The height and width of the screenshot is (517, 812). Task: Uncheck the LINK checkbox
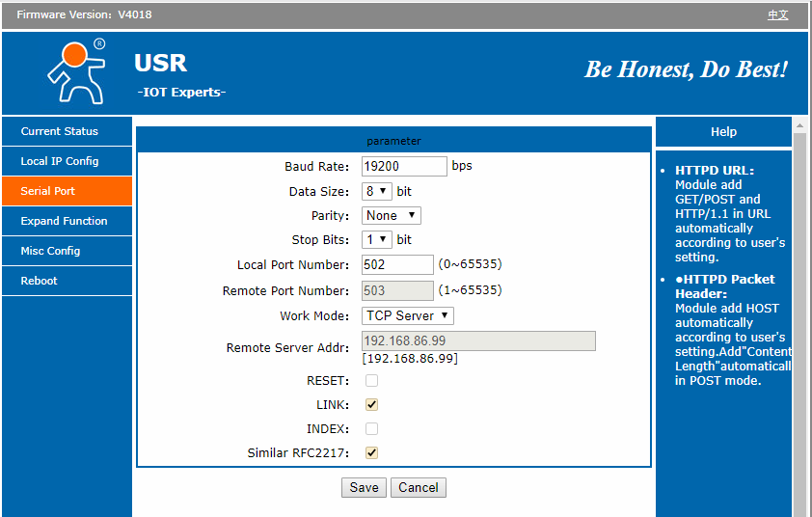(x=371, y=405)
